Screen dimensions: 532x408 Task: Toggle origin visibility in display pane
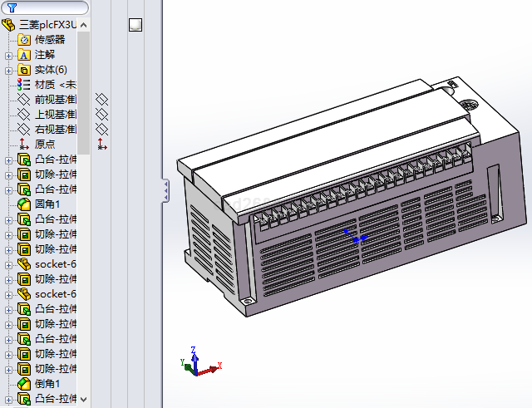(x=102, y=145)
